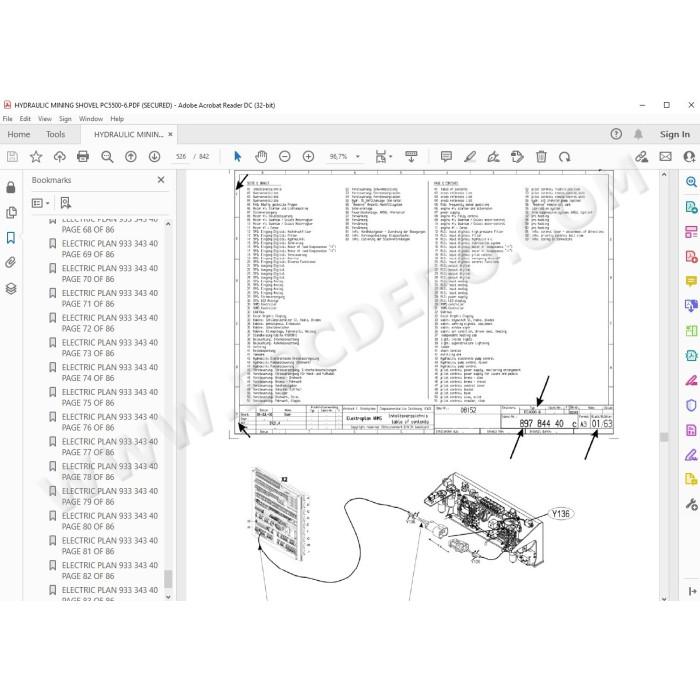
Task: Open notifications bell icon
Action: [638, 134]
